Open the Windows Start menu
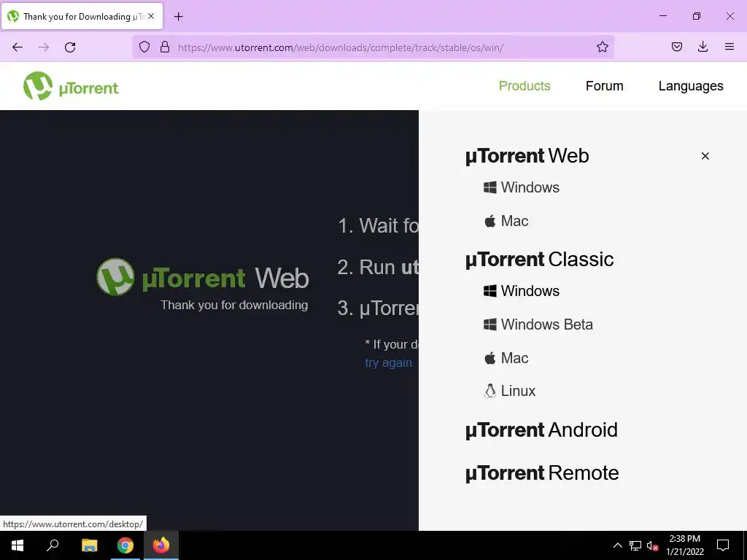 pyautogui.click(x=18, y=545)
